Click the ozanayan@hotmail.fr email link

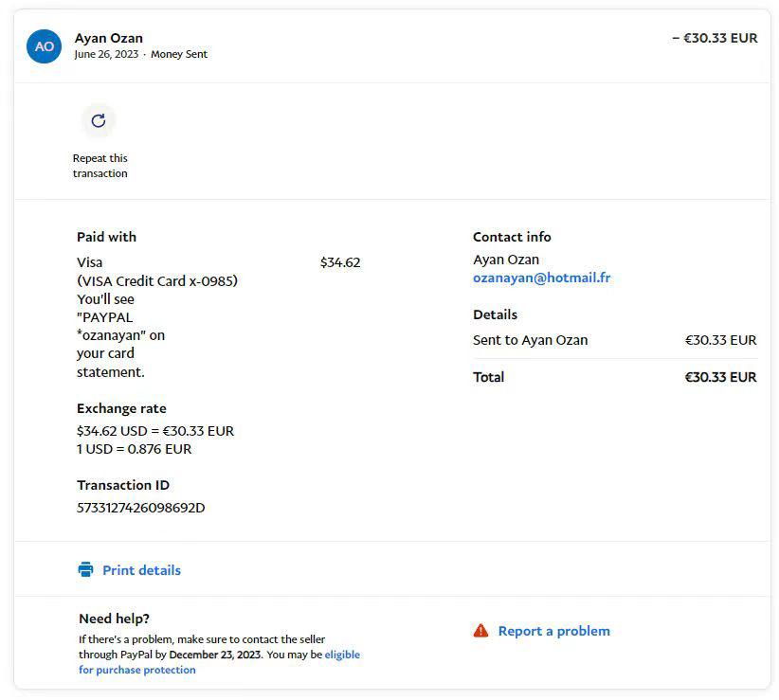(x=541, y=278)
